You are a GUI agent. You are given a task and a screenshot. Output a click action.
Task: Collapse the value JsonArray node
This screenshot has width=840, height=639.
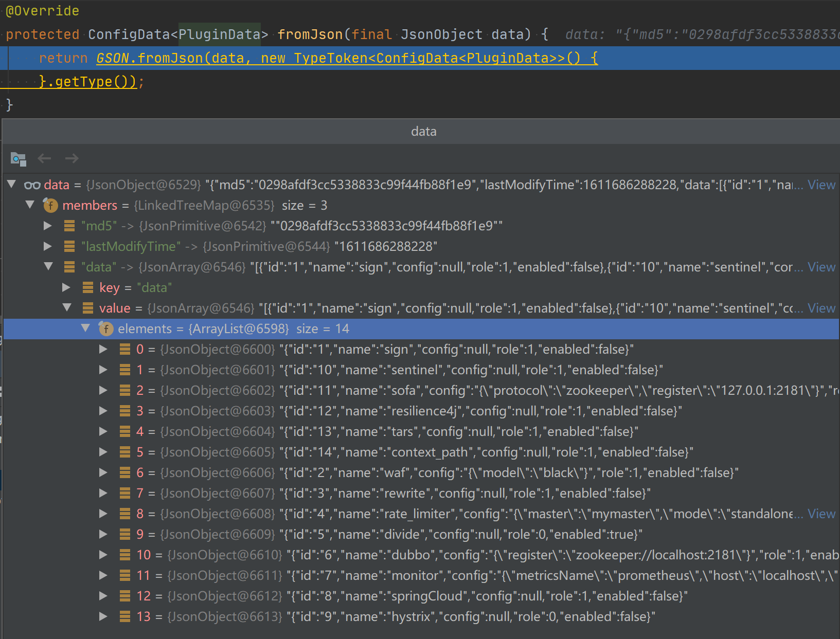67,307
